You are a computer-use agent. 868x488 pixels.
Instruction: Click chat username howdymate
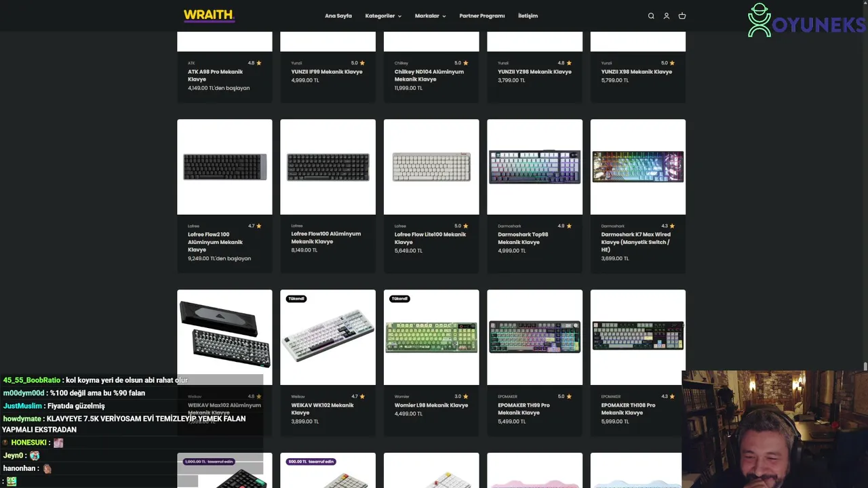pos(22,419)
